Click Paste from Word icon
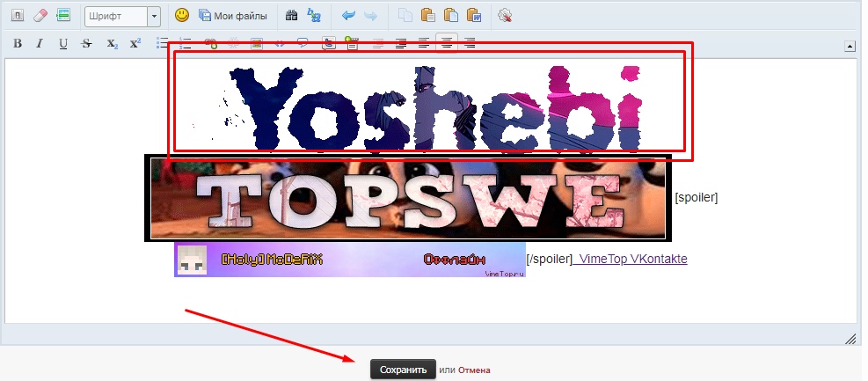 tap(474, 16)
